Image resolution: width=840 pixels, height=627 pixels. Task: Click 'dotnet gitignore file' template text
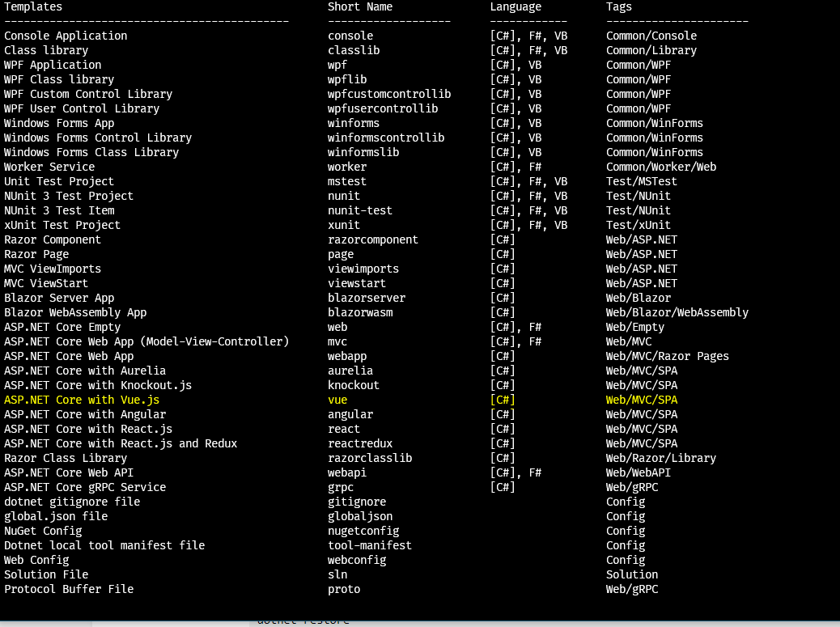click(x=72, y=502)
